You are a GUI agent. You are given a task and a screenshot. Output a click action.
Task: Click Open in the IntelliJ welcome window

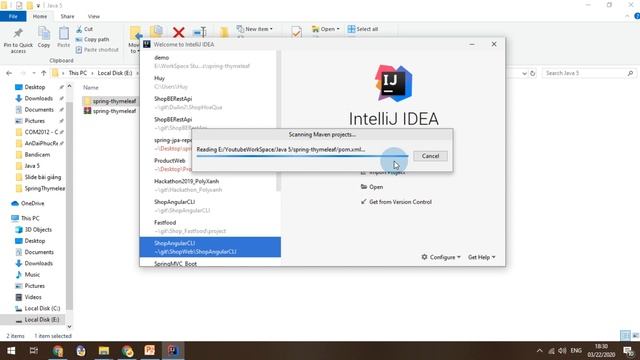(372, 187)
